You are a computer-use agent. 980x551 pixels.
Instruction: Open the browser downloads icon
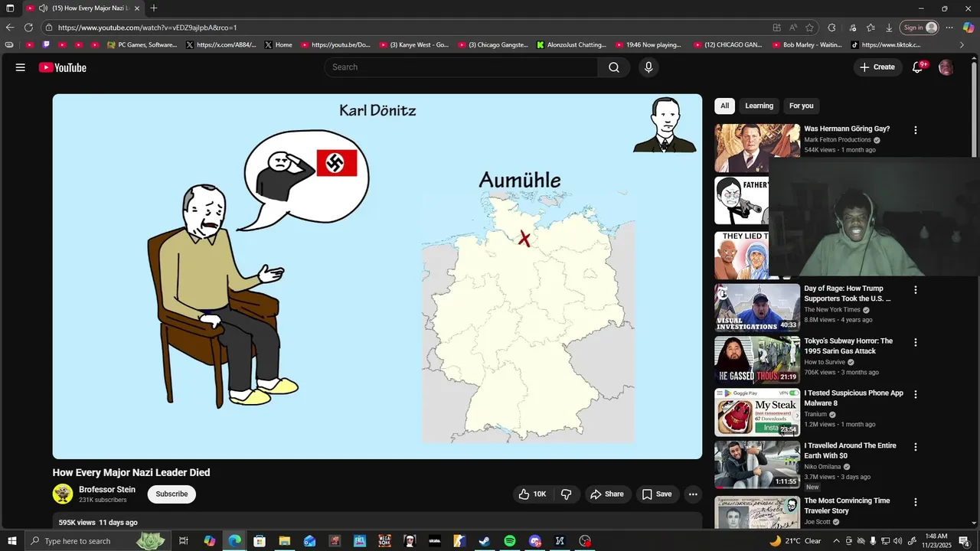889,28
